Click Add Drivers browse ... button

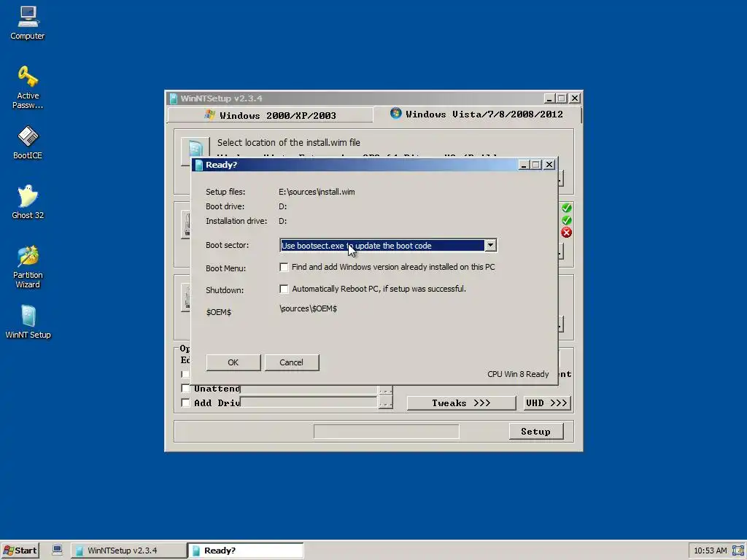385,402
